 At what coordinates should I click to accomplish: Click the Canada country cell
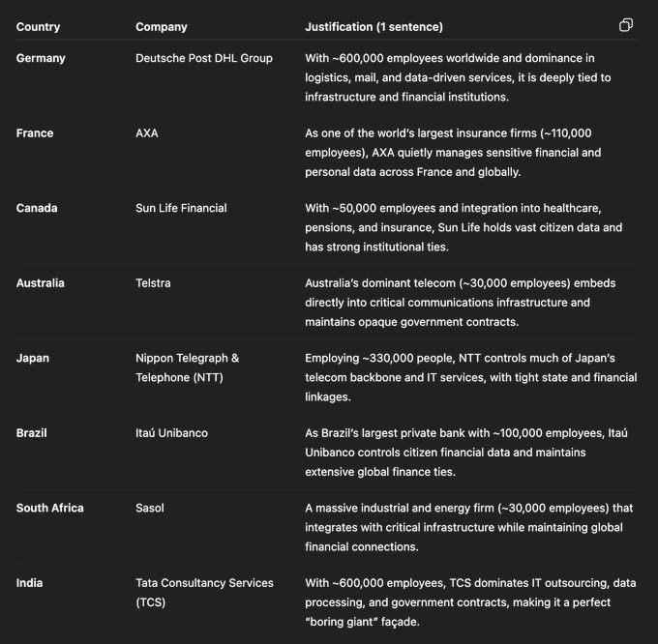[x=37, y=208]
